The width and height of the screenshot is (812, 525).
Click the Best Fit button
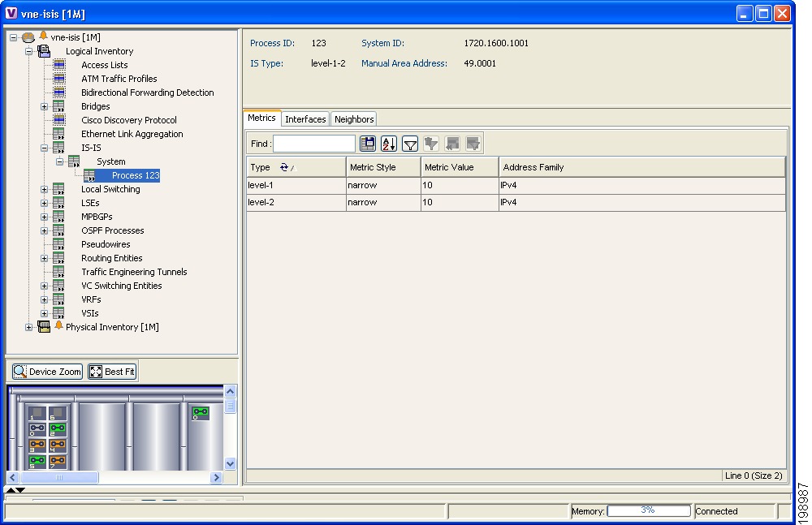click(112, 371)
